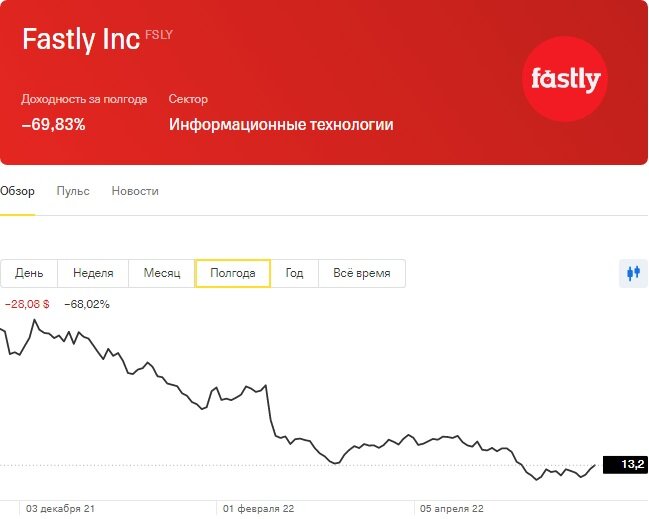Open the Обзор tab
Image resolution: width=649 pixels, height=519 pixels.
tap(17, 191)
